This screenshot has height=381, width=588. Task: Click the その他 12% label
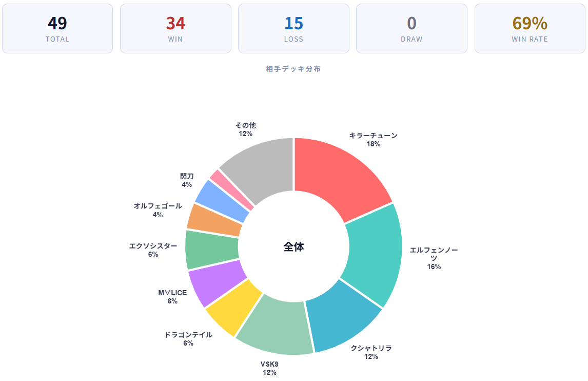pyautogui.click(x=246, y=129)
